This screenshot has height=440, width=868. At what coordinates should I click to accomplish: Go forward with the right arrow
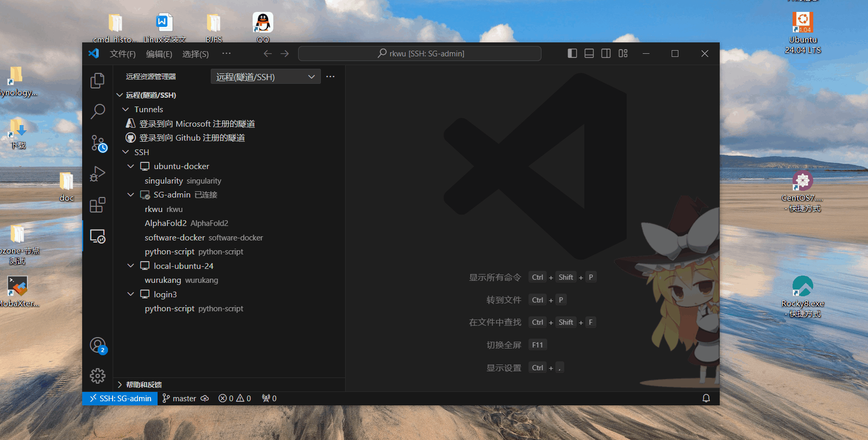click(x=285, y=53)
